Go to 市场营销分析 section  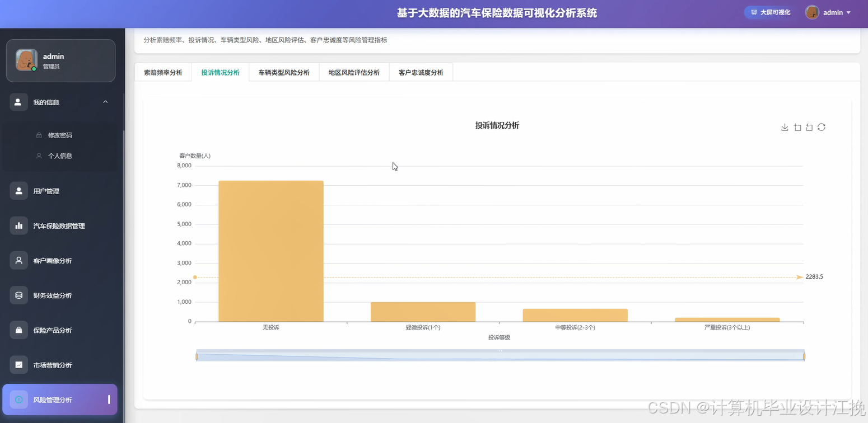tap(60, 365)
